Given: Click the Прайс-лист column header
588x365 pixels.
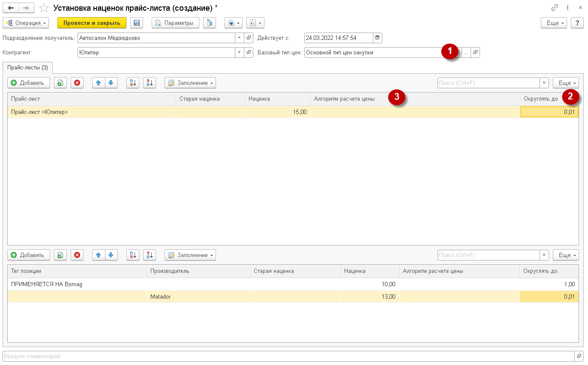Looking at the screenshot, I should (92, 99).
